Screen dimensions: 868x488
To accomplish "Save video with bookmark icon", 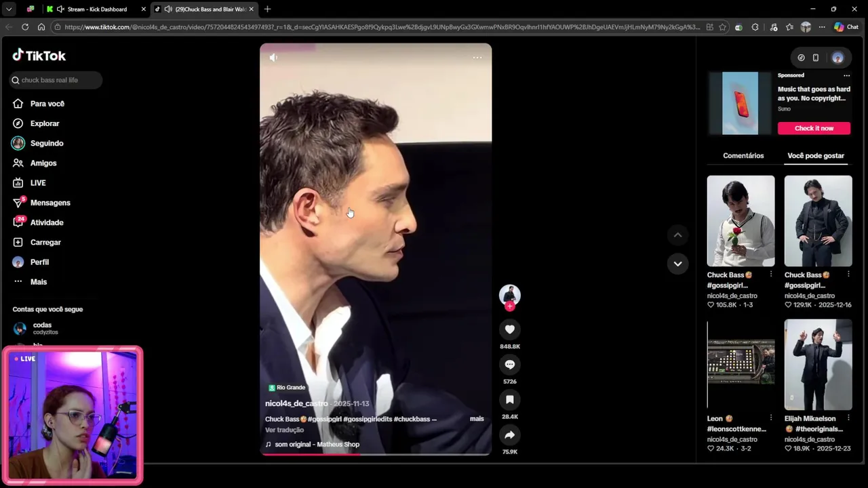I will 510,400.
